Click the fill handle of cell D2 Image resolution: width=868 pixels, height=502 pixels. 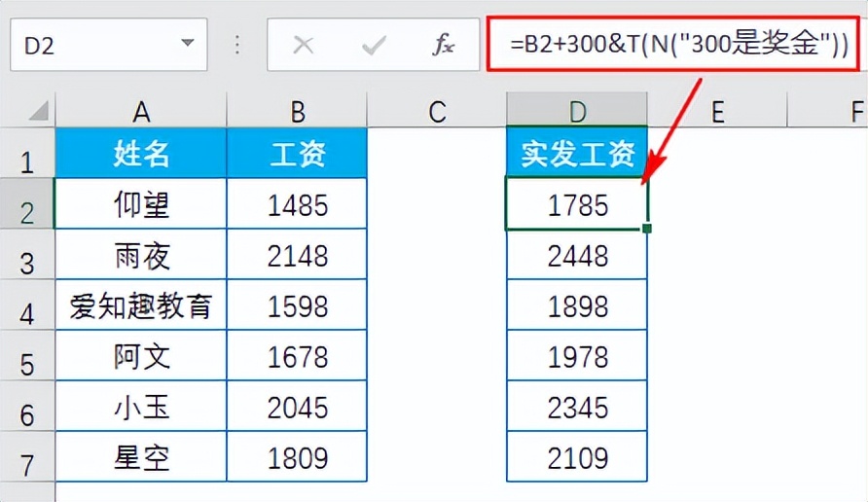pos(647,228)
